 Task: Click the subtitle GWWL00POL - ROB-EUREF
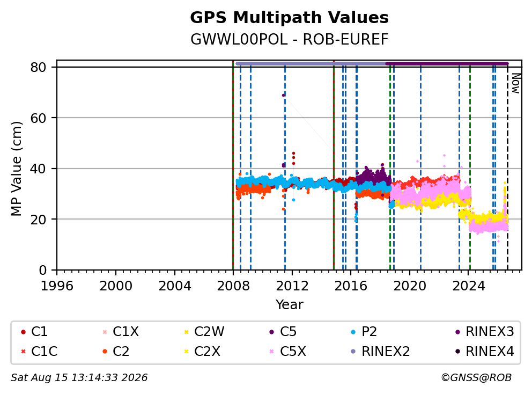[289, 39]
